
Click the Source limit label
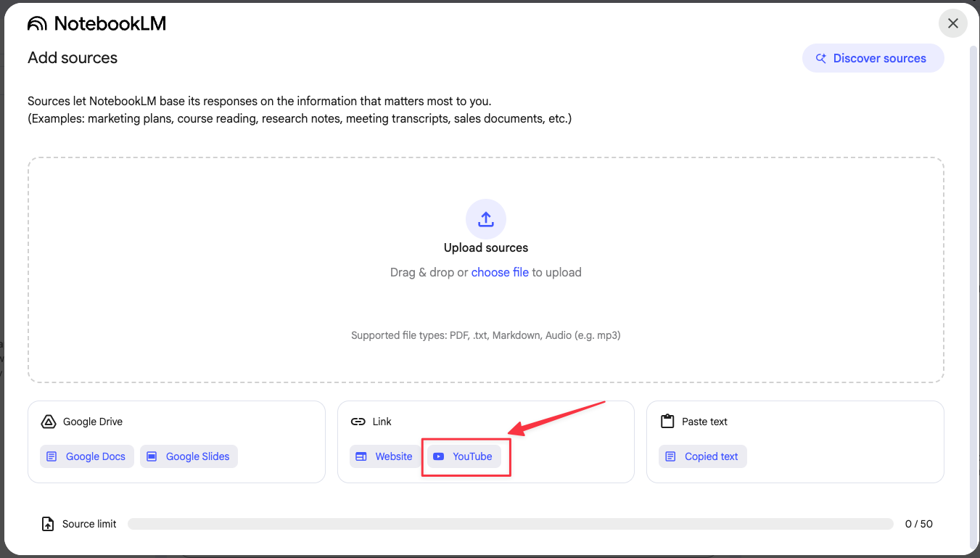[89, 524]
